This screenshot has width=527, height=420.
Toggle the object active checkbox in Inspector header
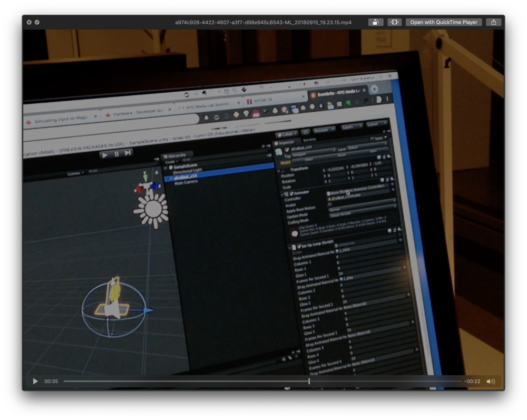(287, 150)
